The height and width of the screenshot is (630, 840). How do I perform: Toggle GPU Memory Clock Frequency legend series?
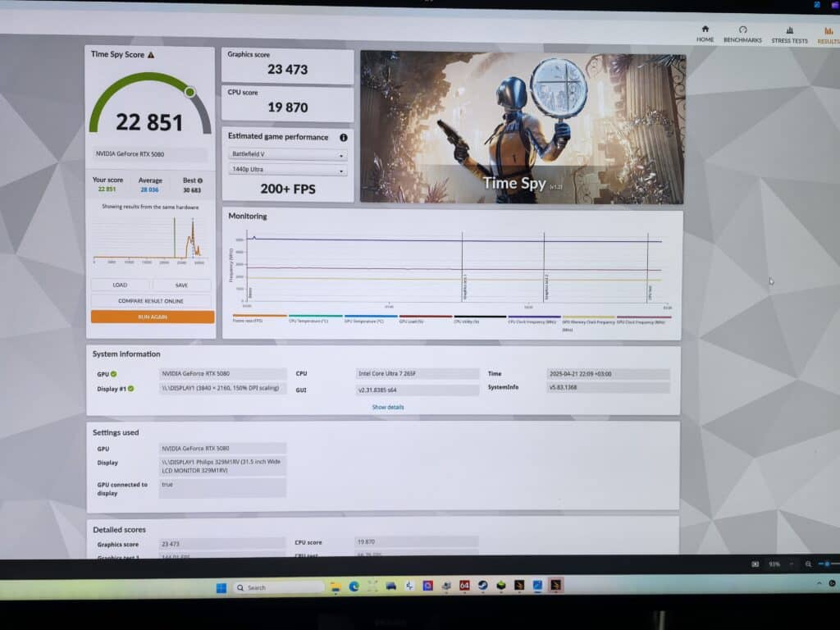(x=589, y=323)
